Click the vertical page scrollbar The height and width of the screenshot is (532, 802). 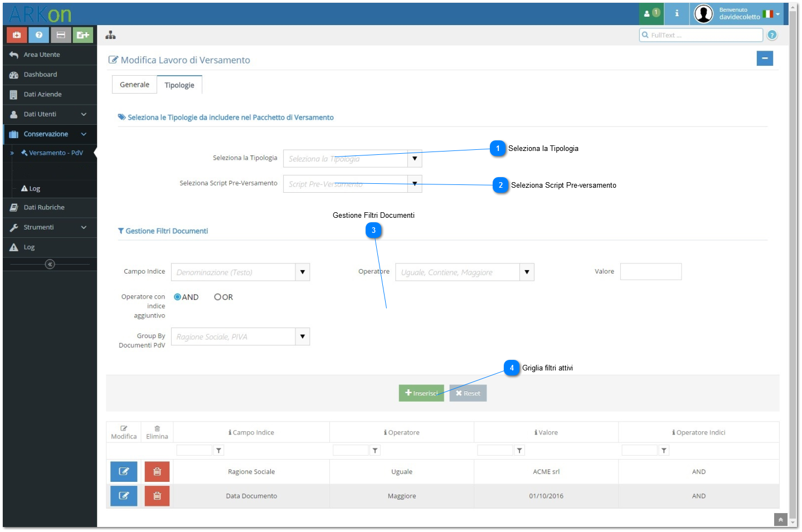point(793,265)
